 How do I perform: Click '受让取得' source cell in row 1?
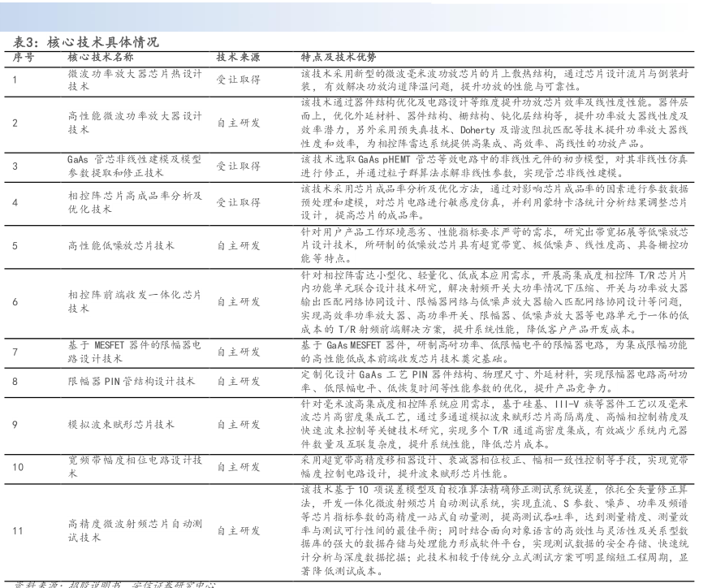pyautogui.click(x=238, y=79)
